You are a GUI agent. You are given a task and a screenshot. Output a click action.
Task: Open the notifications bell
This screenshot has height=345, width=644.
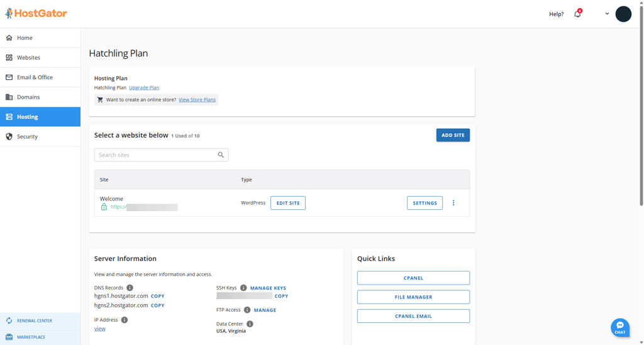577,14
